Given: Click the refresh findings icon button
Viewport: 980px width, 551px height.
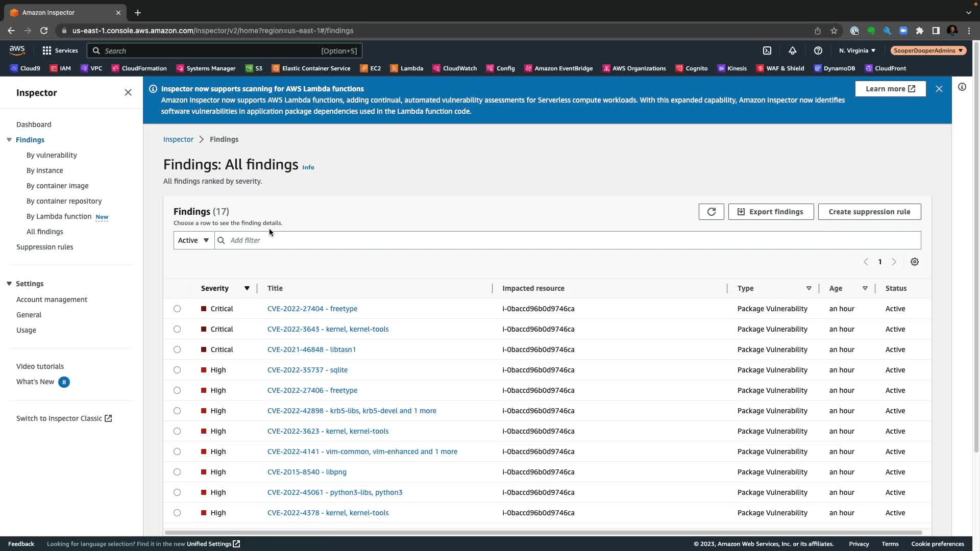Looking at the screenshot, I should [711, 212].
